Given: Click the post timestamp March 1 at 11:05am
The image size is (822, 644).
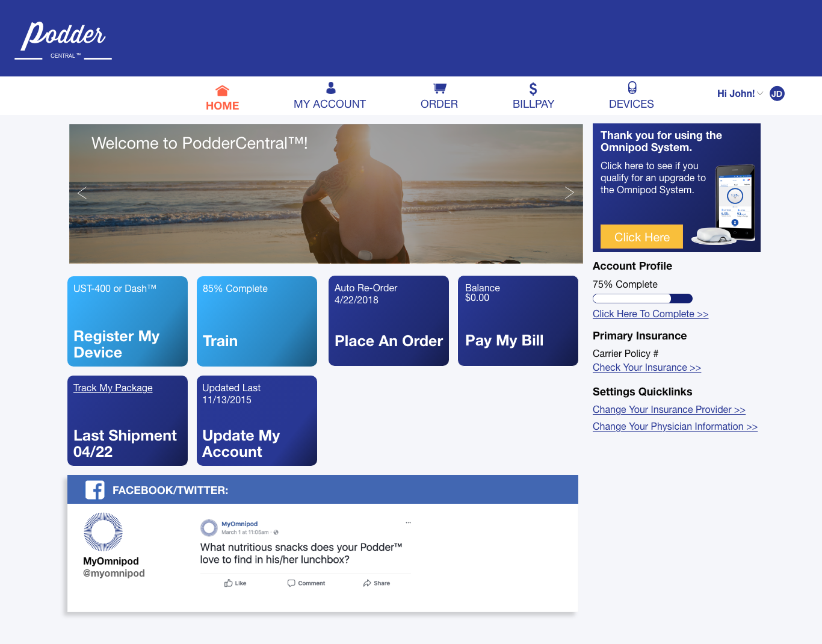Looking at the screenshot, I should pyautogui.click(x=245, y=532).
